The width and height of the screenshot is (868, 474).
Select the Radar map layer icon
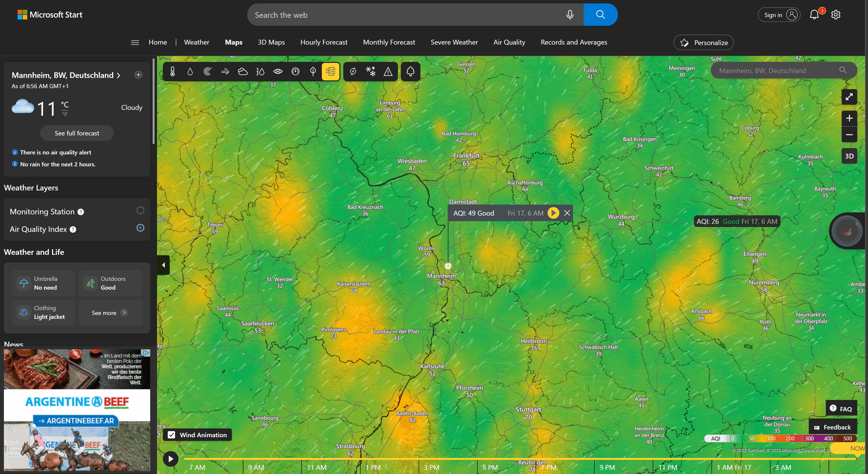point(207,71)
